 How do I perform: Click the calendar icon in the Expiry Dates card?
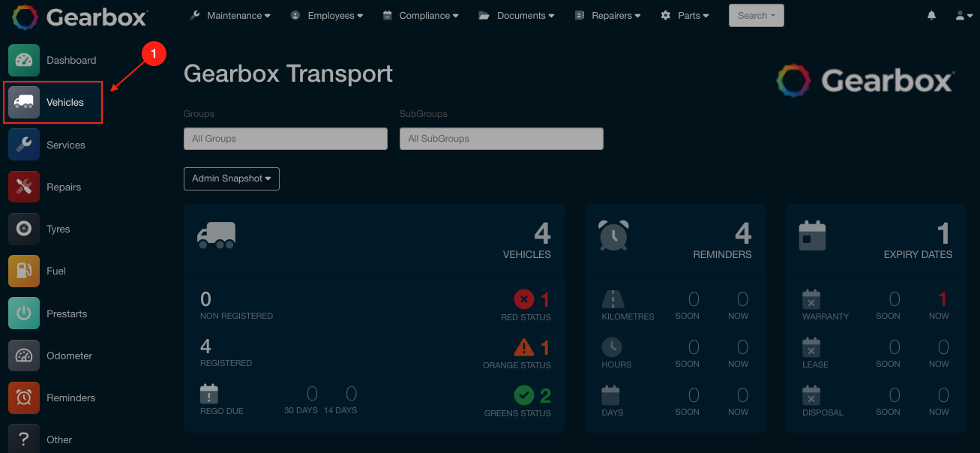pos(812,235)
